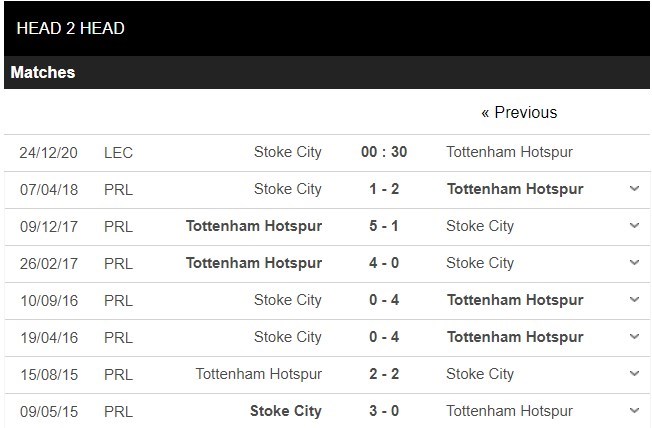Select the HEAD 2 HEAD header

coord(71,28)
